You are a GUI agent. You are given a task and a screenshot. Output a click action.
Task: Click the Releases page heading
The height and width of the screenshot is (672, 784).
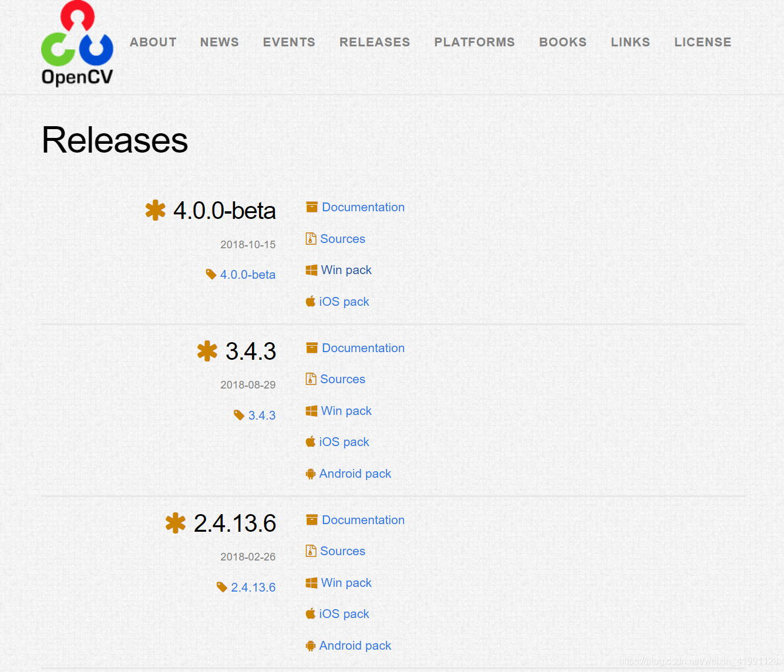(x=115, y=140)
